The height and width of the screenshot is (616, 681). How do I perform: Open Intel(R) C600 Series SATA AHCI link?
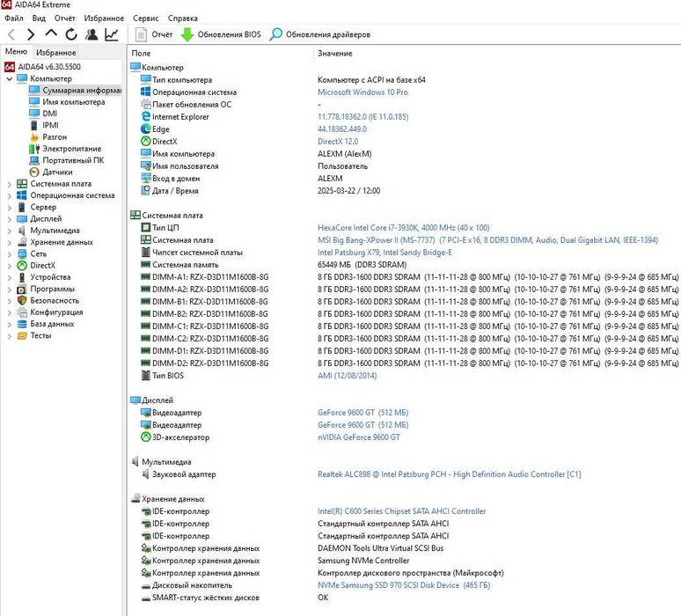pos(402,511)
